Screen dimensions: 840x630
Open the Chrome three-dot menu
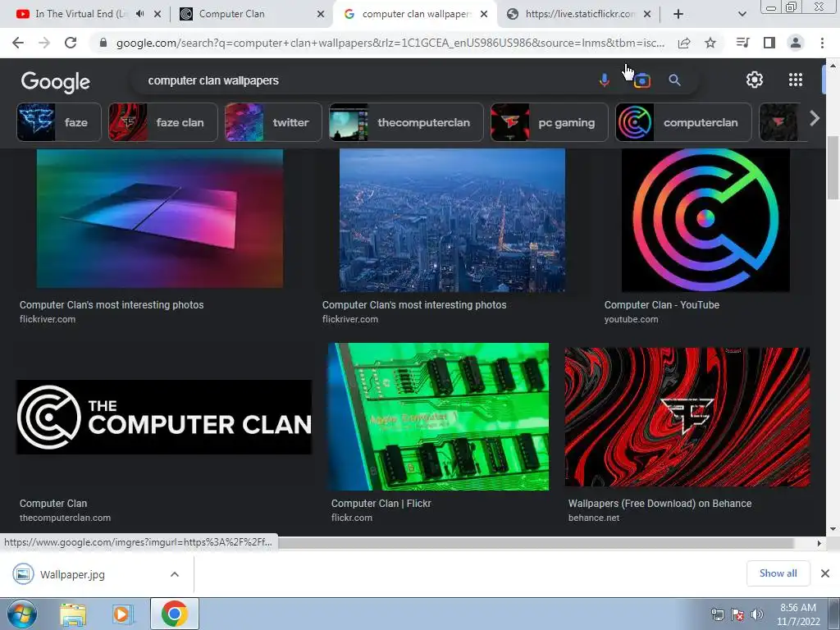[822, 43]
